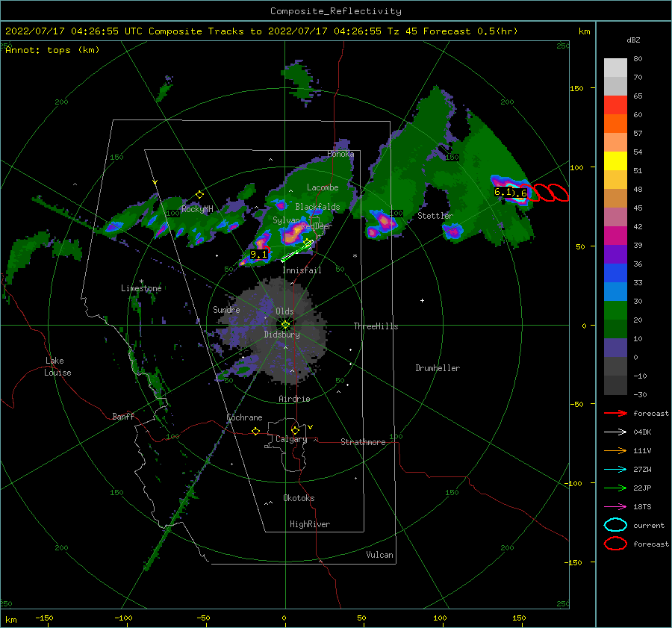
Task: Click the yellow diamond marker beside RockyMH
Action: [x=199, y=195]
